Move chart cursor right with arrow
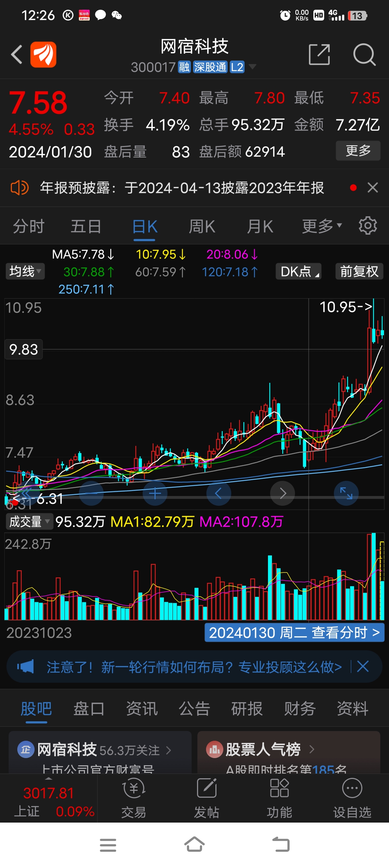This screenshot has width=389, height=868. pos(282,493)
